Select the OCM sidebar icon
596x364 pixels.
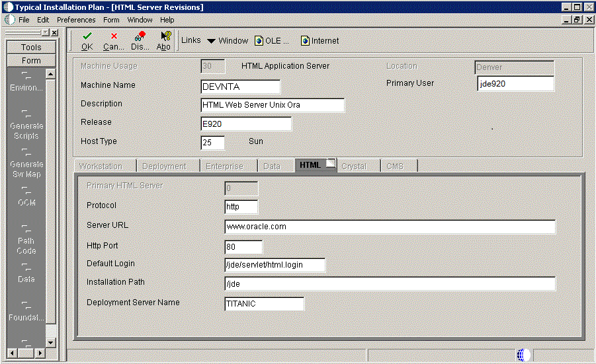pyautogui.click(x=26, y=190)
